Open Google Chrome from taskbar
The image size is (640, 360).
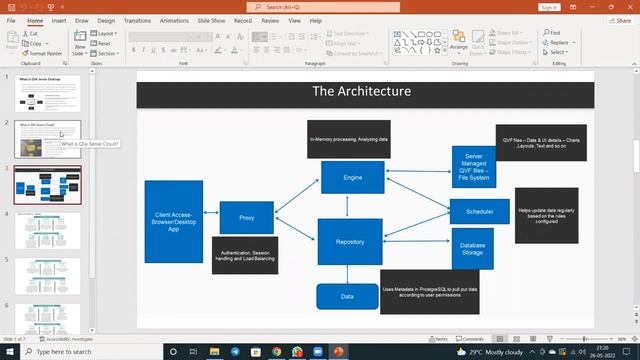tap(277, 351)
